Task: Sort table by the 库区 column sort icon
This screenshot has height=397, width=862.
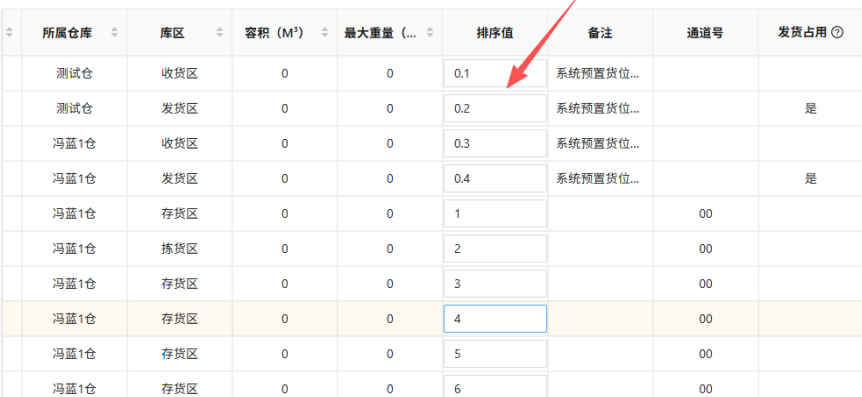Action: pos(220,32)
